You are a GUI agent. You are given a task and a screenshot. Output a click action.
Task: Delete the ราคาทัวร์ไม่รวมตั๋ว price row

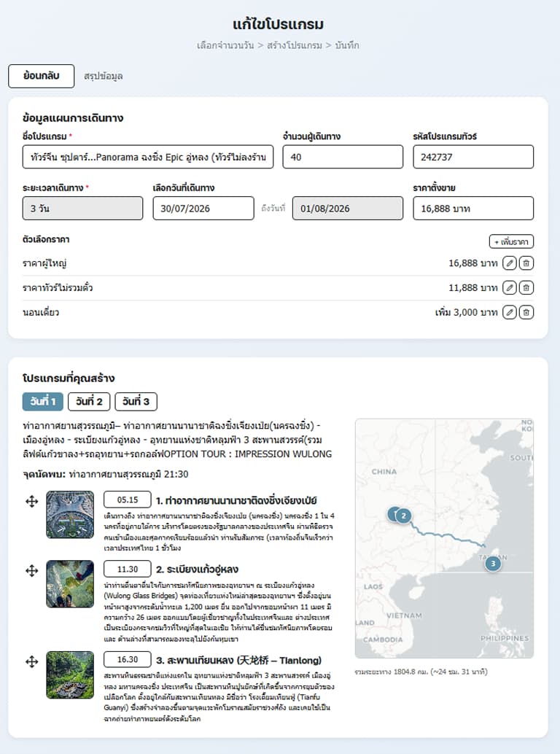[526, 287]
